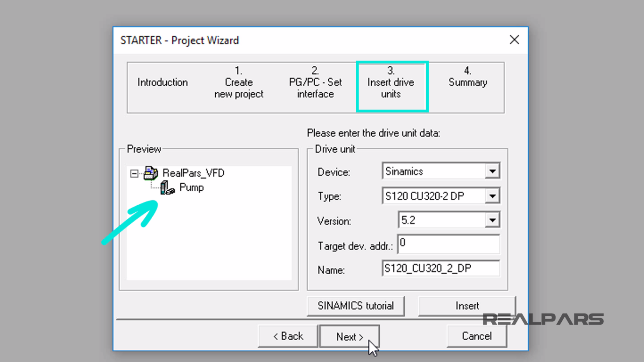Click the 'Name:' label
This screenshot has width=644, height=362.
point(331,270)
